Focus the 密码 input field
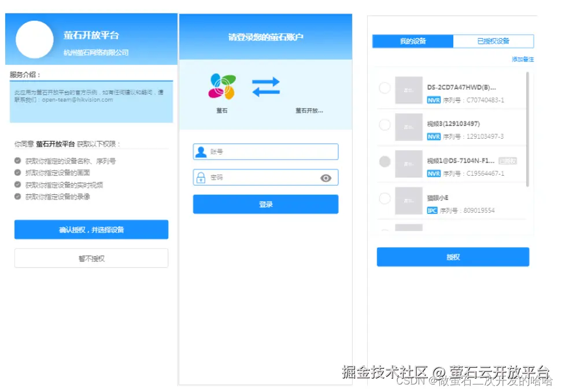Image resolution: width=562 pixels, height=392 pixels. tap(265, 177)
